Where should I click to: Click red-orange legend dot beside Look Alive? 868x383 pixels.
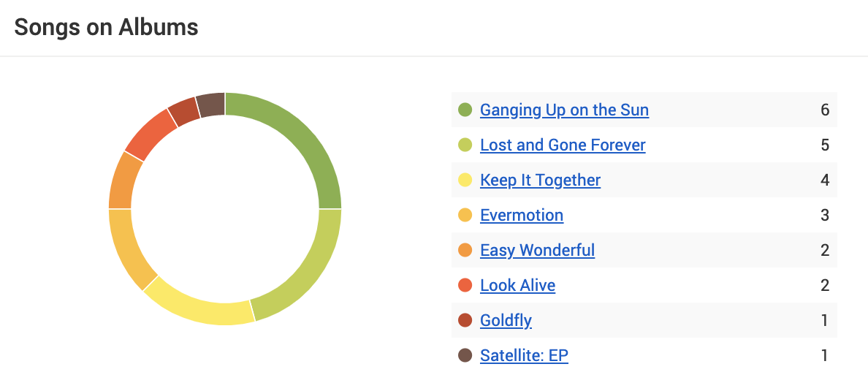pyautogui.click(x=465, y=286)
